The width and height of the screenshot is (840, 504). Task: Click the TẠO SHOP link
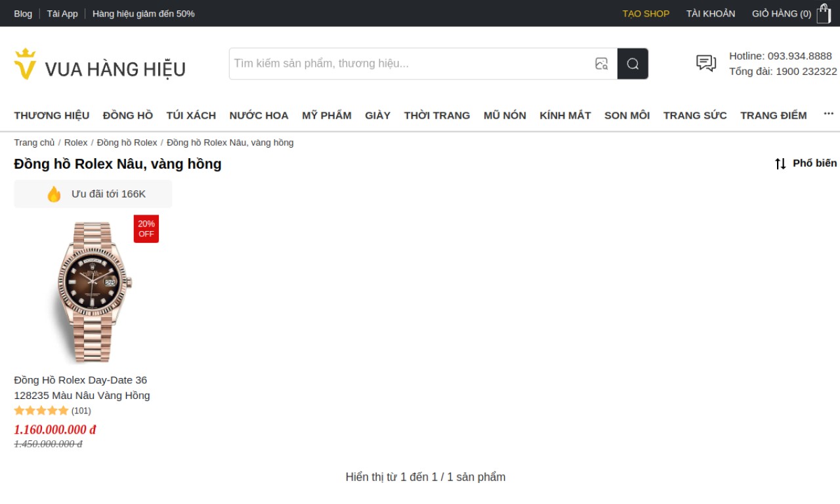coord(646,14)
